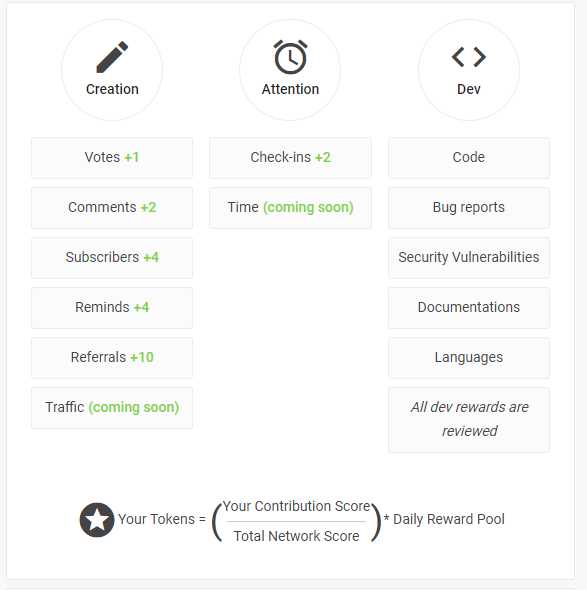587x590 pixels.
Task: Click the Daily Reward Pool text
Action: pyautogui.click(x=449, y=519)
